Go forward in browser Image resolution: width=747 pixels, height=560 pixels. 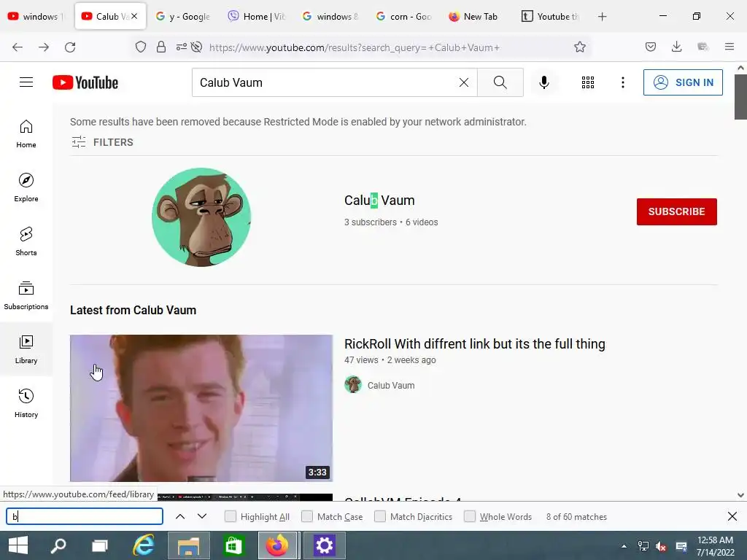[44, 47]
